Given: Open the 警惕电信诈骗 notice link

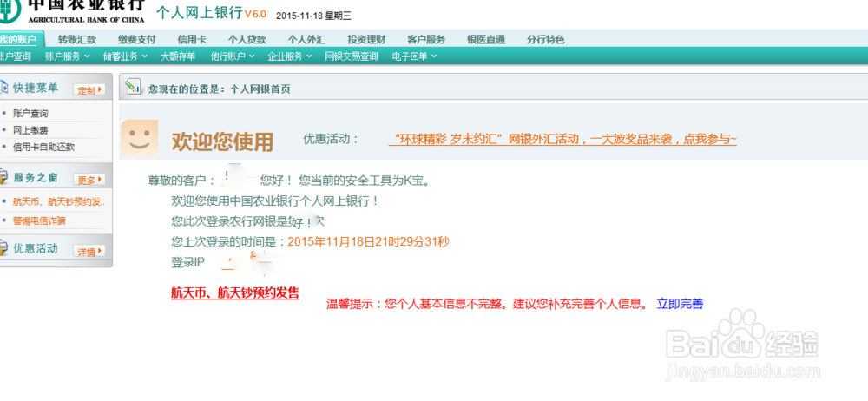Looking at the screenshot, I should (x=39, y=220).
